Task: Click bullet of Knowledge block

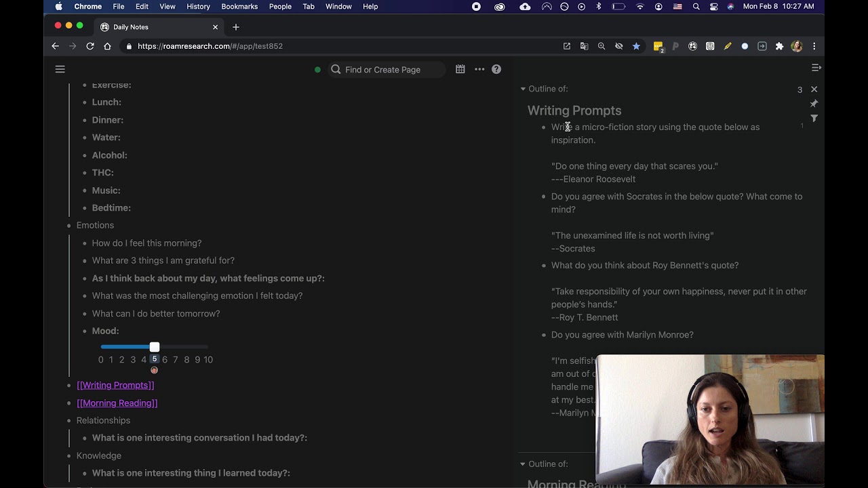Action: point(68,456)
